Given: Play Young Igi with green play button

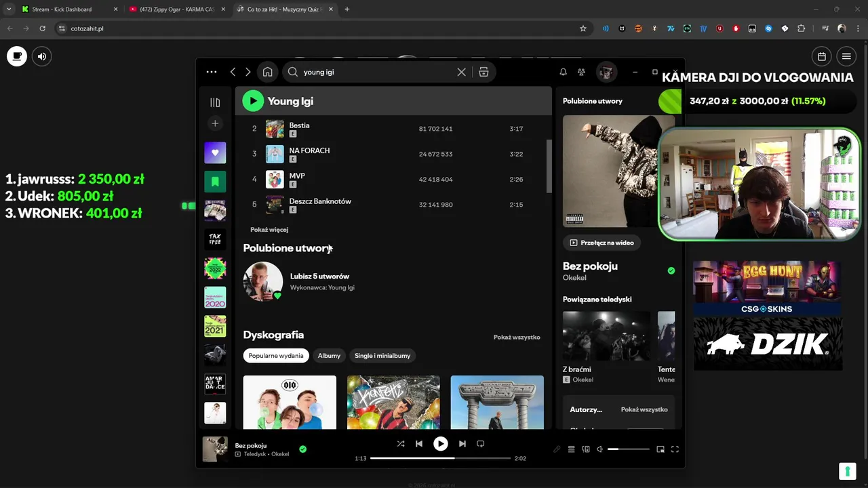Looking at the screenshot, I should click(x=253, y=101).
